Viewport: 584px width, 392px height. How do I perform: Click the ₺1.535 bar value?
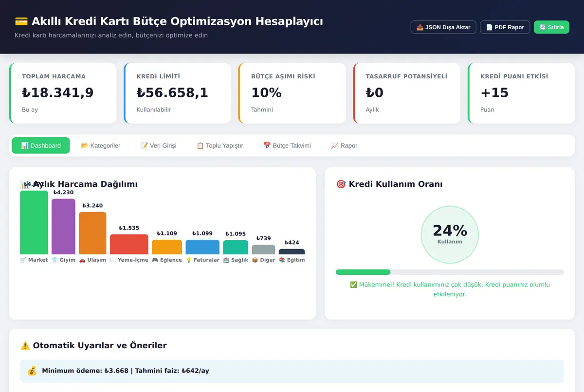tap(129, 228)
